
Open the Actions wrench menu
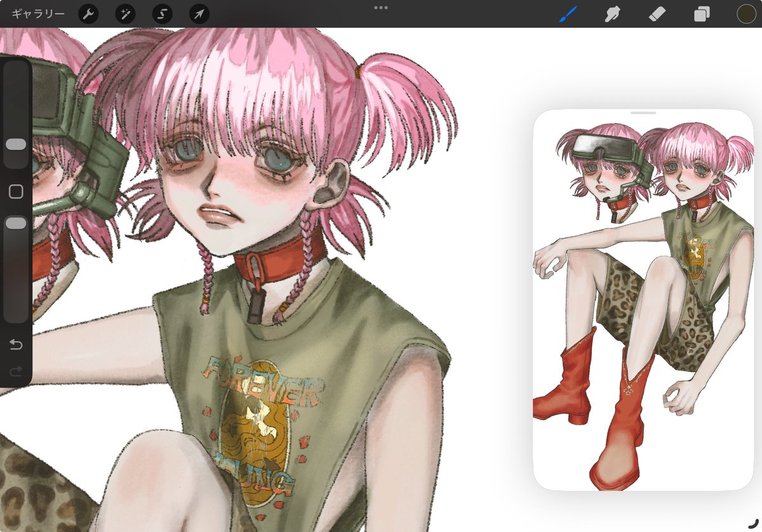tap(88, 13)
